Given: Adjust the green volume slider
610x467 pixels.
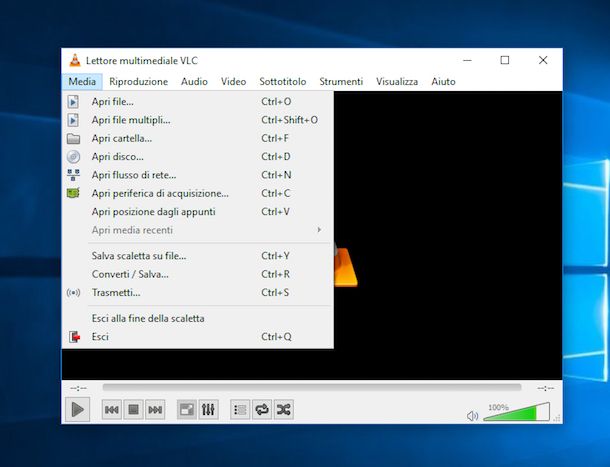Looking at the screenshot, I should (x=517, y=412).
